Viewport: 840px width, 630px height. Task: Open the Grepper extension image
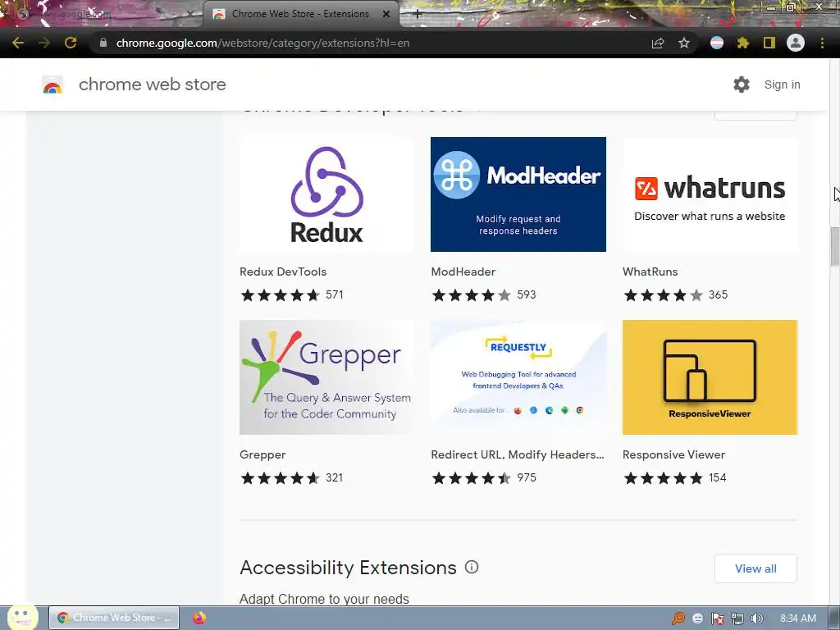(326, 377)
